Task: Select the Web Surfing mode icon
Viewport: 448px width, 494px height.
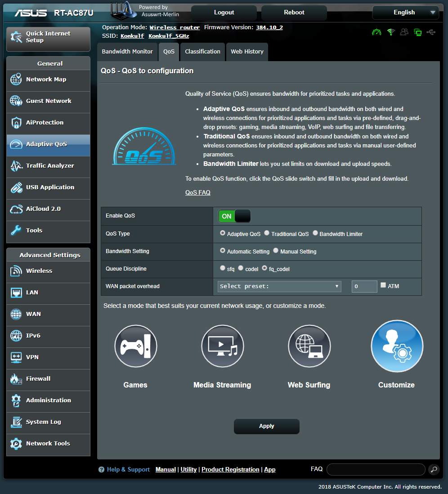Action: click(309, 346)
